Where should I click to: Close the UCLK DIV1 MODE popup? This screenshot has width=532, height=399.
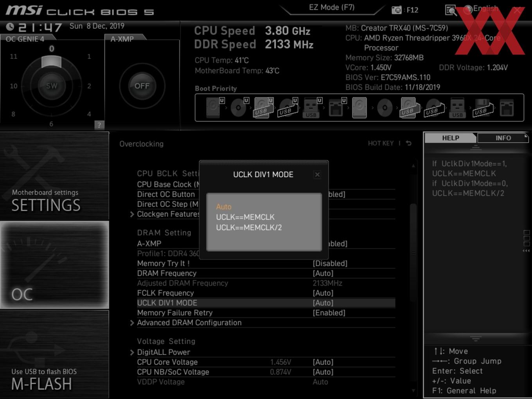click(317, 175)
